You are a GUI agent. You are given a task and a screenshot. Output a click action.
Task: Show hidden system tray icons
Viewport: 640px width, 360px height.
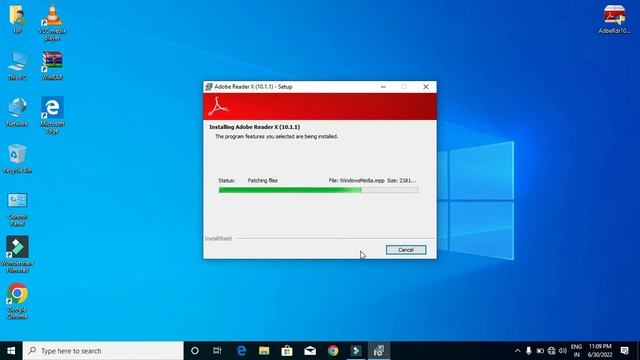[518, 351]
